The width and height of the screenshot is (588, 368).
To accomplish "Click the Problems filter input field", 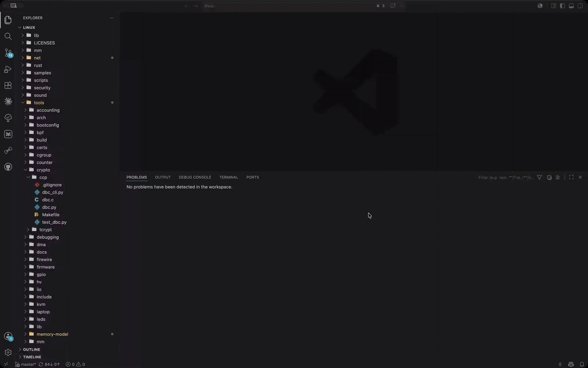I will (506, 177).
